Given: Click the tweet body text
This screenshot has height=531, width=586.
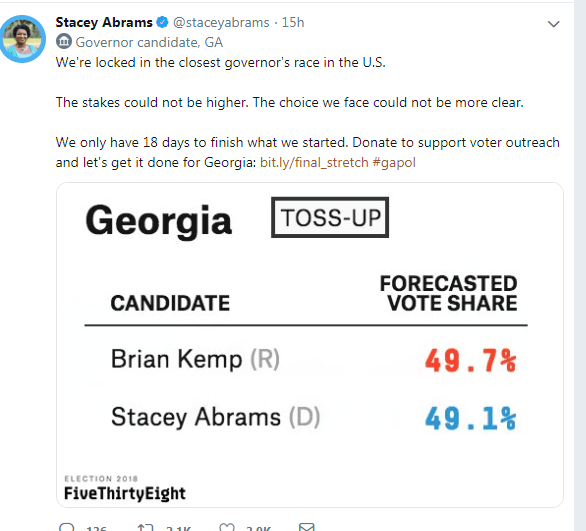Looking at the screenshot, I should (308, 112).
